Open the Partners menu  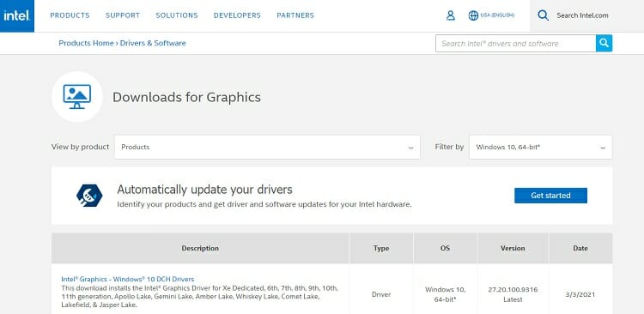pos(295,15)
